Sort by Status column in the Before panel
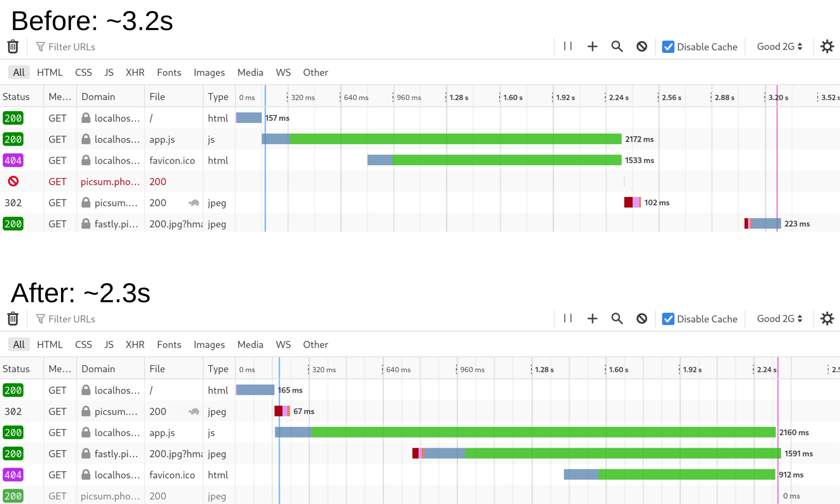This screenshot has width=840, height=504. pos(21,97)
